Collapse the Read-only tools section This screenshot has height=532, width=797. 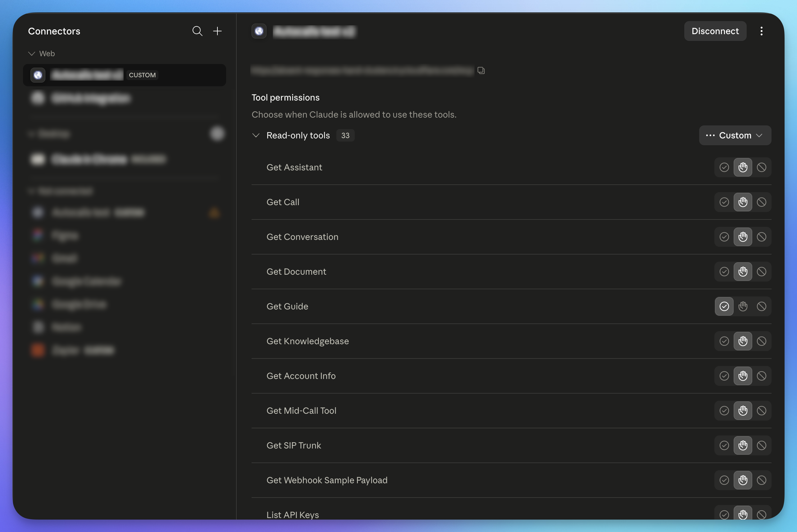tap(256, 135)
